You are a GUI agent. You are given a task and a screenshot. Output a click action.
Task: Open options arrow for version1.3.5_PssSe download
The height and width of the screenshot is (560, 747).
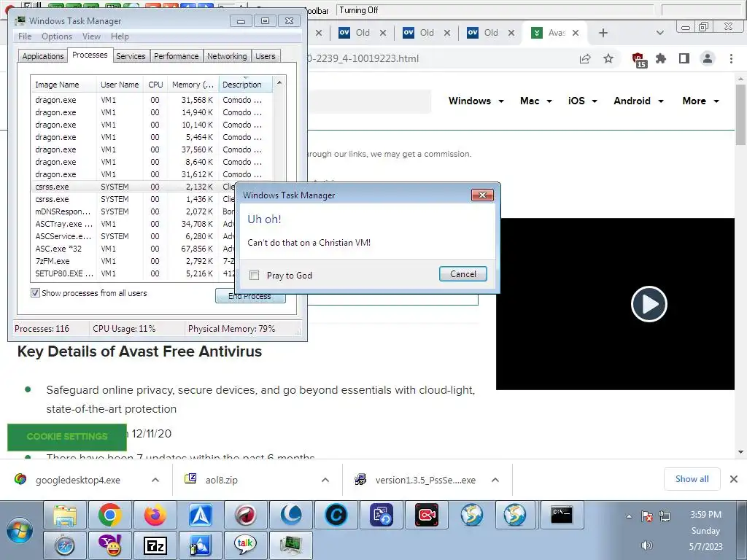point(495,480)
